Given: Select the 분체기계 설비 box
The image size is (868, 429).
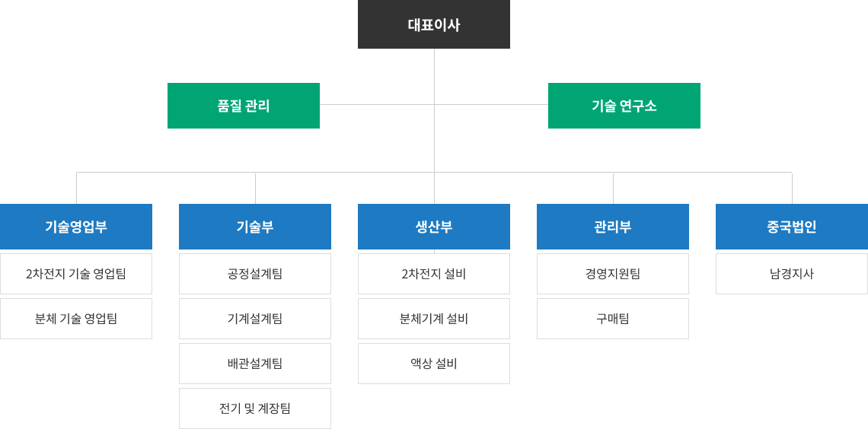Looking at the screenshot, I should tap(434, 319).
